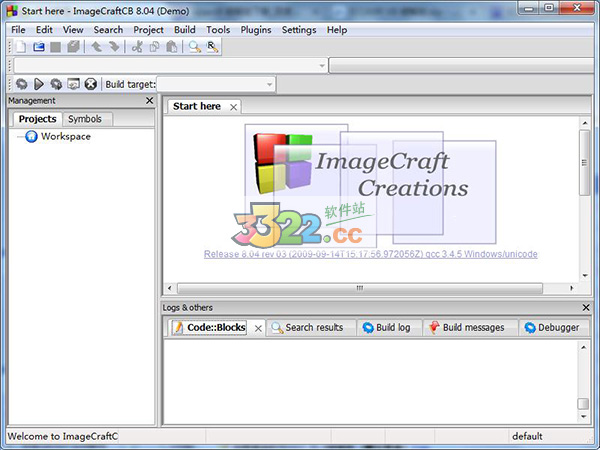Click the Save file toolbar icon

point(56,47)
